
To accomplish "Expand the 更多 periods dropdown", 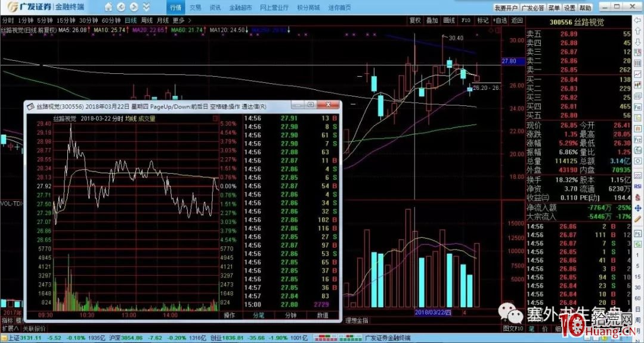I will (181, 20).
